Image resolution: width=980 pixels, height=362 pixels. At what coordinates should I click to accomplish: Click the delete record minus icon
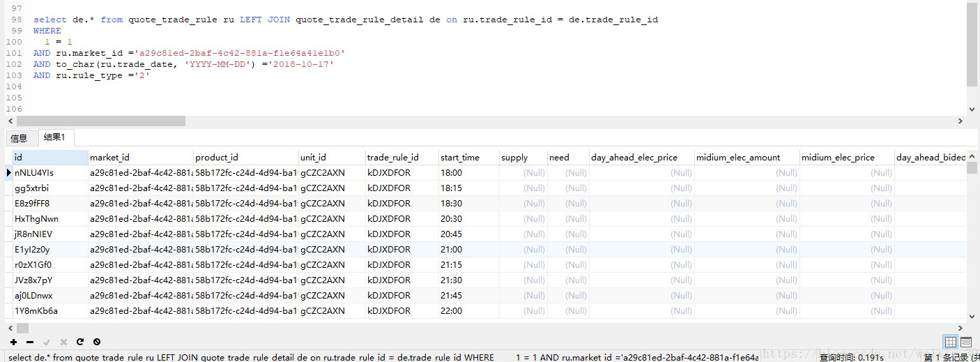[30, 342]
